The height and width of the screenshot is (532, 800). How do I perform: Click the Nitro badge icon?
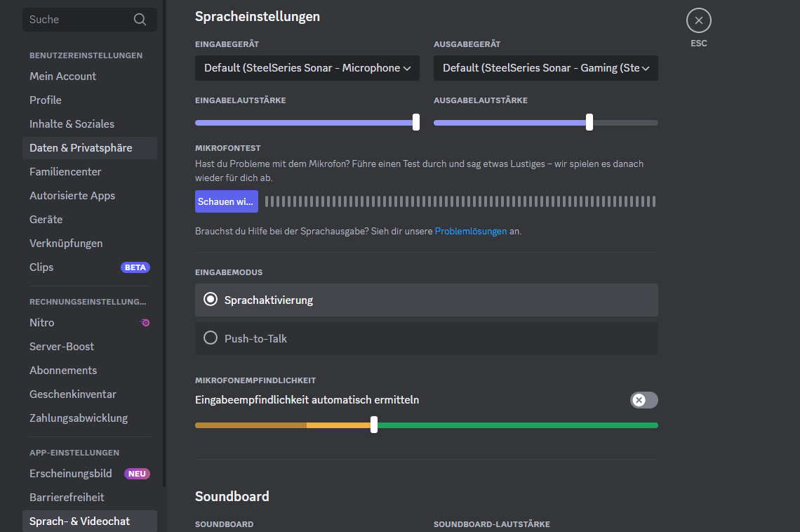(145, 322)
